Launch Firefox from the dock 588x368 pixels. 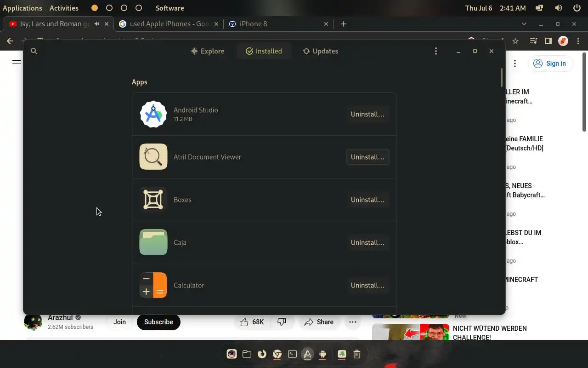point(262,354)
